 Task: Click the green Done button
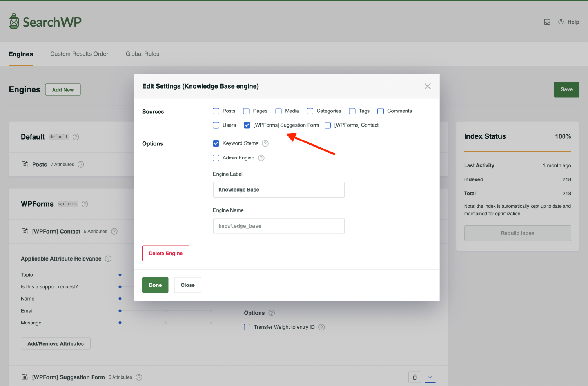coord(155,285)
